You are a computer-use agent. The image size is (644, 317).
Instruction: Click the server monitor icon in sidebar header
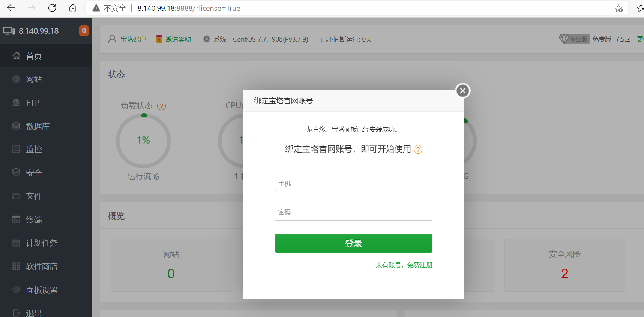9,31
